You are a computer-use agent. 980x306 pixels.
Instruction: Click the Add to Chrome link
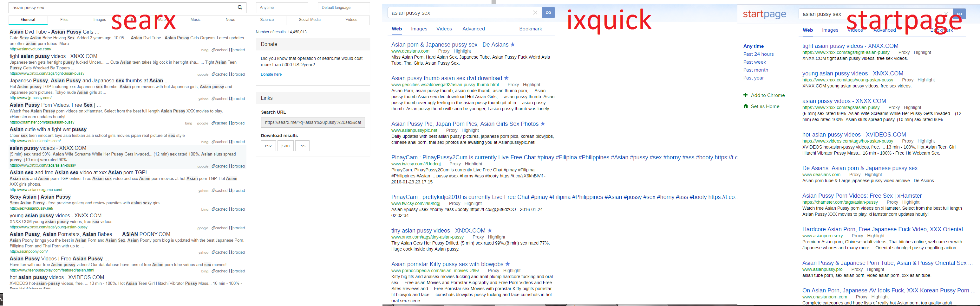[x=768, y=95]
